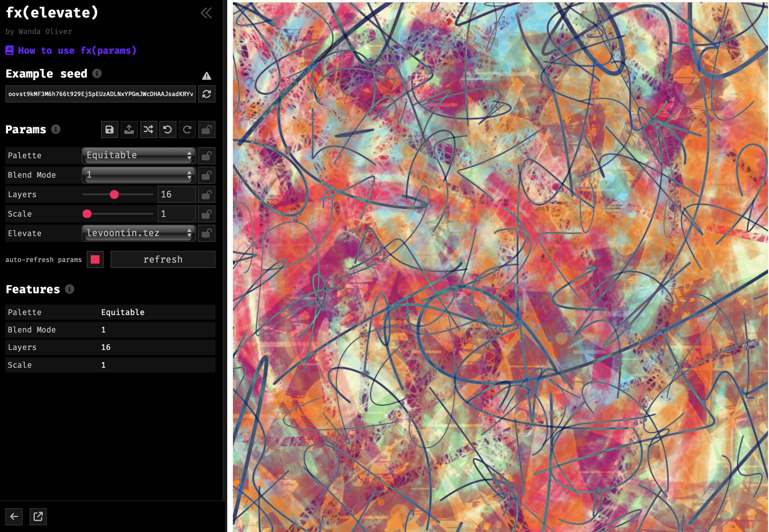Open the Example seed info icon

coord(97,73)
